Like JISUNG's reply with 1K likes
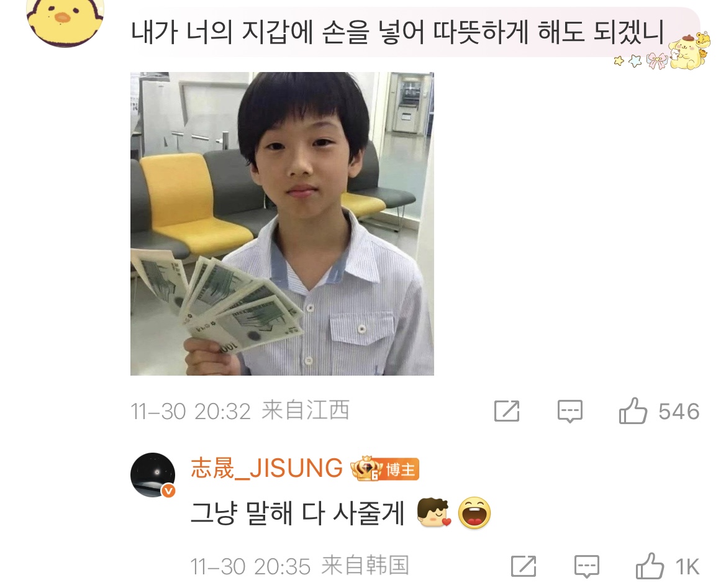Image resolution: width=726 pixels, height=588 pixels. coord(650,566)
